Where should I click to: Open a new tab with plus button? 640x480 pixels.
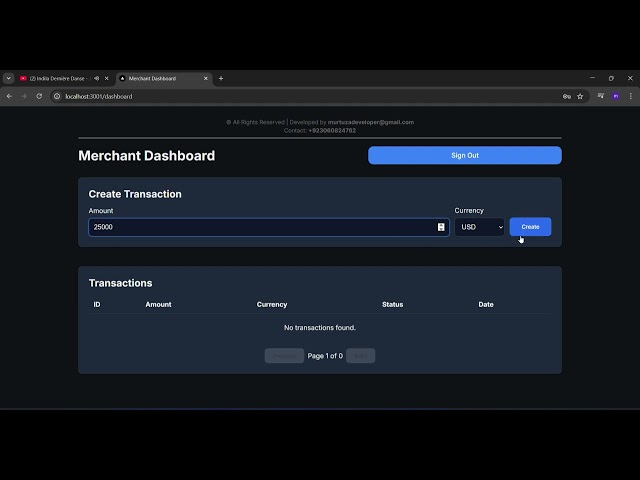(x=221, y=78)
